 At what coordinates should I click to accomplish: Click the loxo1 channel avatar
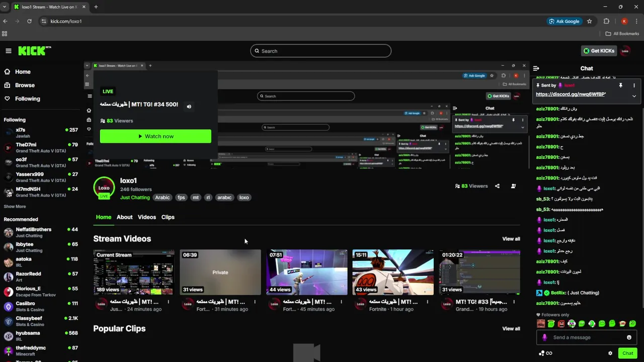(x=104, y=188)
